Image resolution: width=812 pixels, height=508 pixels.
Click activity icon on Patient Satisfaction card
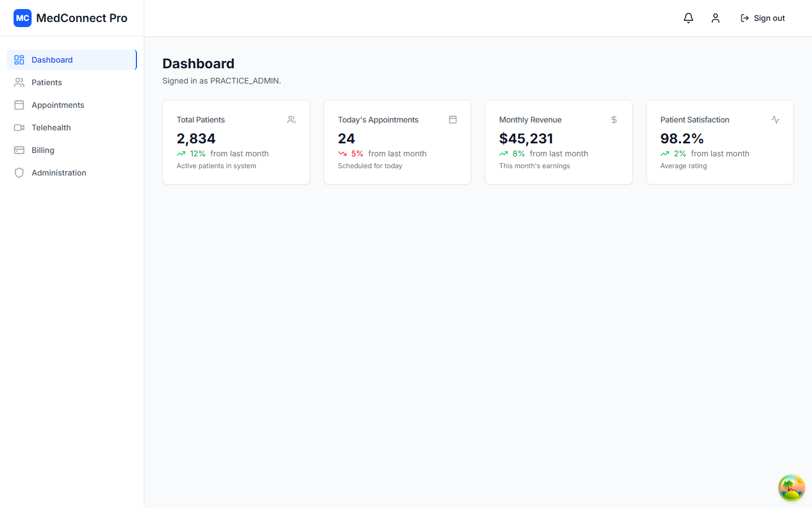tap(775, 120)
